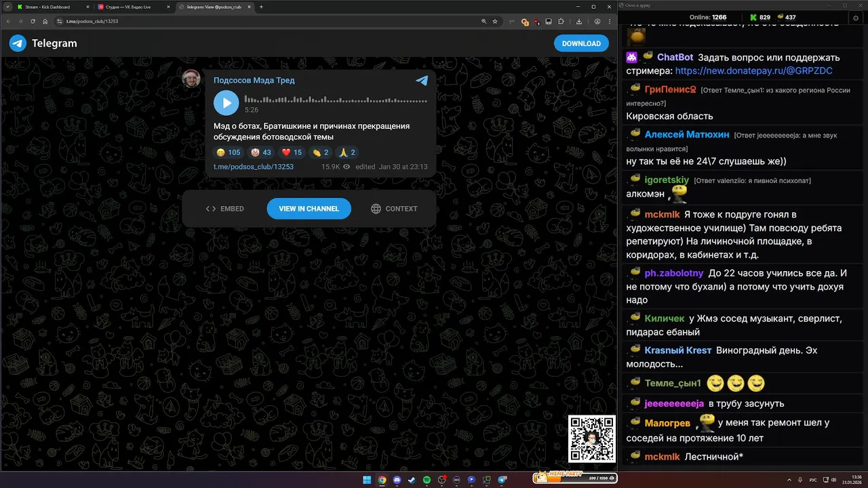Open Chrome from the taskbar
The height and width of the screenshot is (488, 868).
pos(382,480)
